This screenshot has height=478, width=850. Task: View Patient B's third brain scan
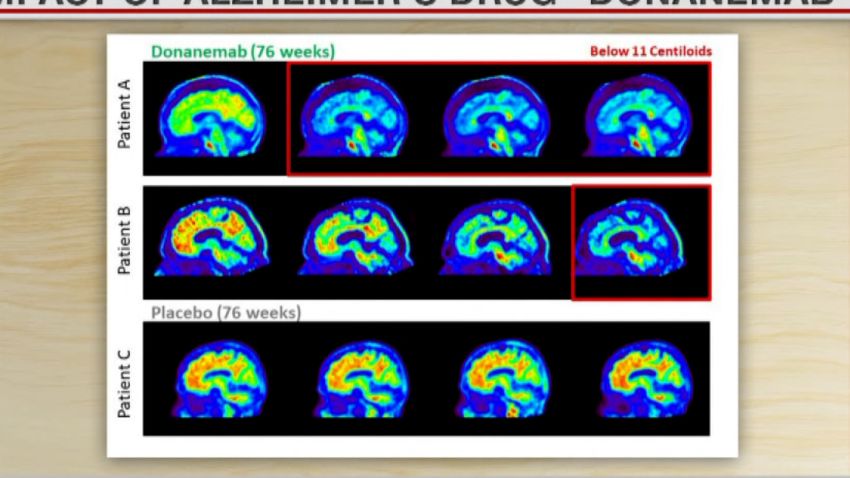(495, 237)
